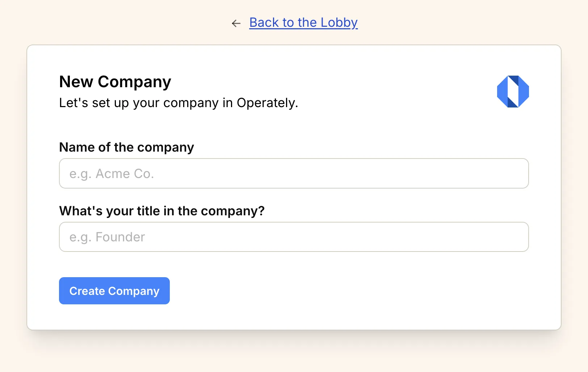Select the title input showing e.g. Founder
Screen dimensions: 588x372
click(294, 237)
